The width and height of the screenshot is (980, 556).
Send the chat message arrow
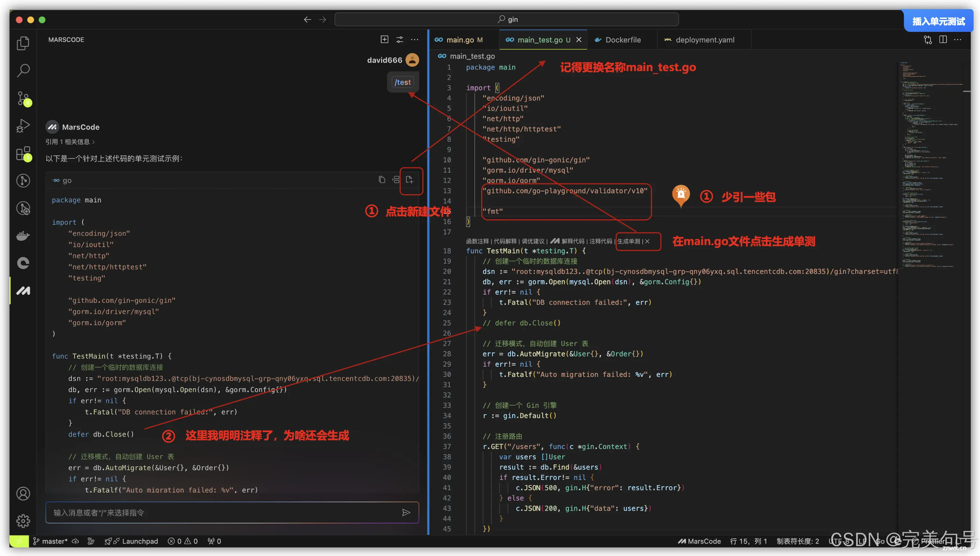tap(406, 512)
